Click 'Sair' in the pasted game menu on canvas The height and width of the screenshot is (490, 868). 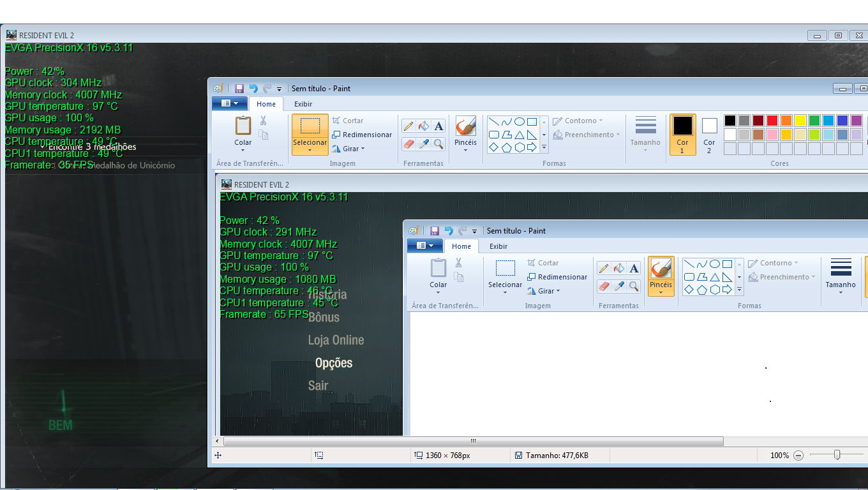coord(318,385)
